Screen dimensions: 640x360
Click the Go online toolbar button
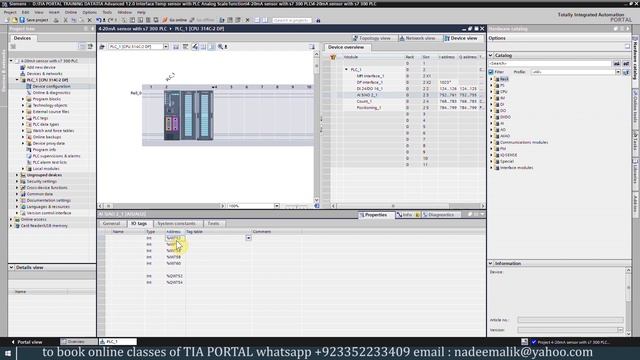[174, 20]
